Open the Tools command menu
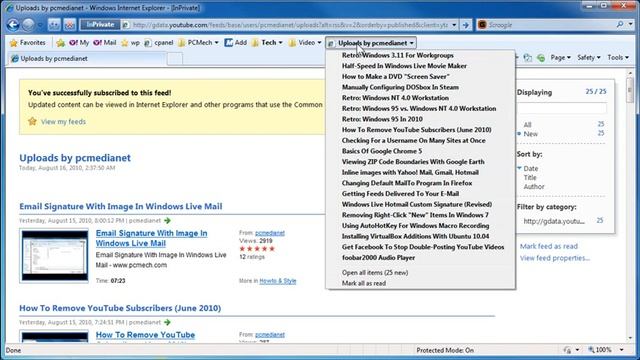640x360 pixels. (x=618, y=58)
